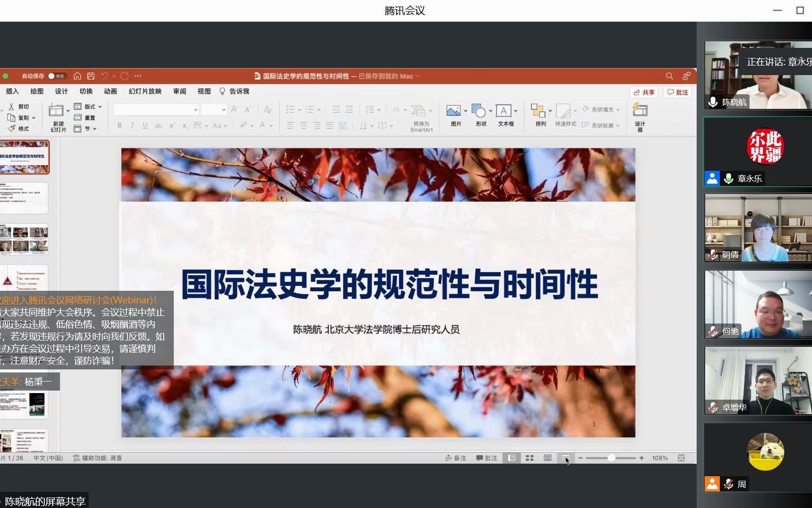Click the 格式 format painter brush
This screenshot has width=812, height=508.
coord(19,129)
